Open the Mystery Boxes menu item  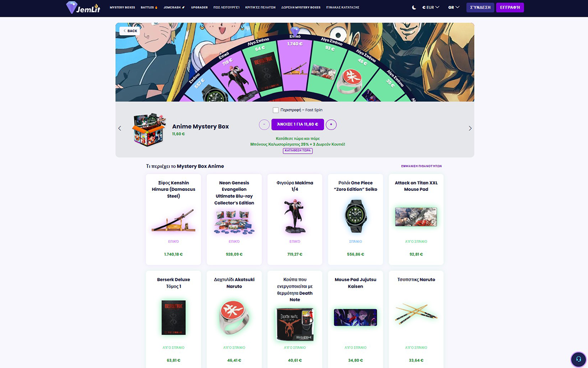tap(122, 7)
